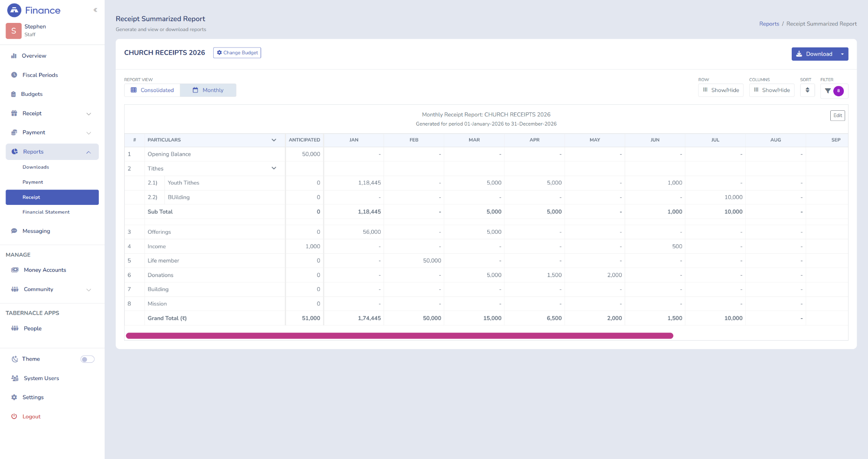This screenshot has height=459, width=868.
Task: Click the Life member FEB value 50,000
Action: pyautogui.click(x=432, y=260)
